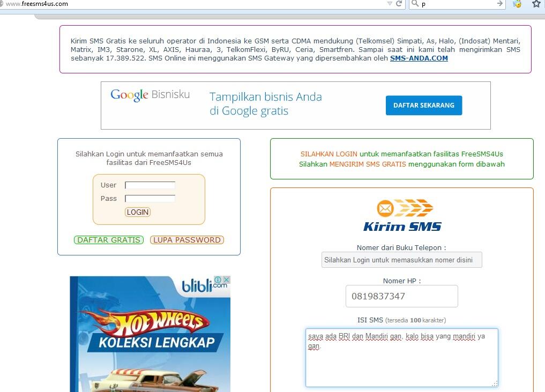Click the search go arrow icon
The width and height of the screenshot is (545, 392).
[500, 3]
